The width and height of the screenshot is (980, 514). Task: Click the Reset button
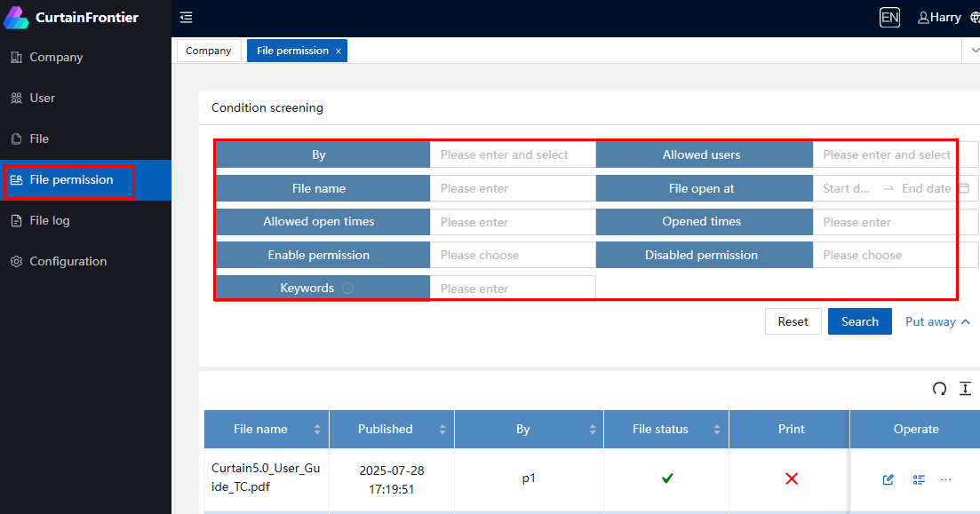click(793, 321)
